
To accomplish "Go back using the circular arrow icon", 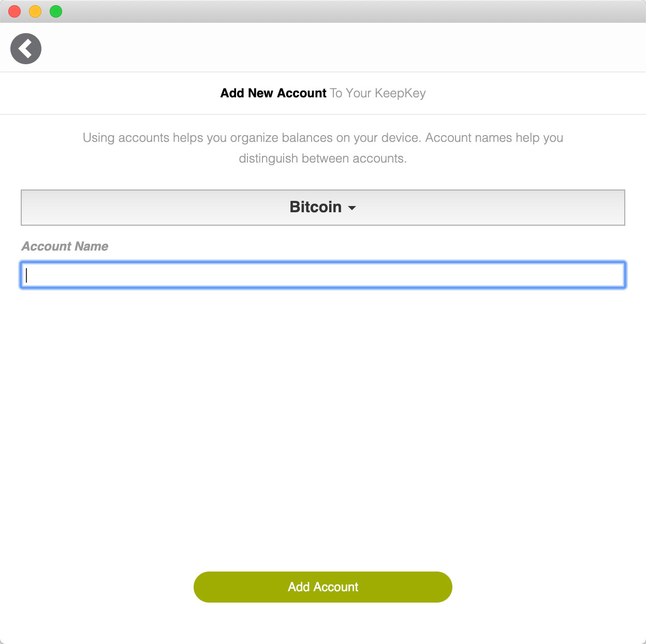I will click(x=26, y=49).
